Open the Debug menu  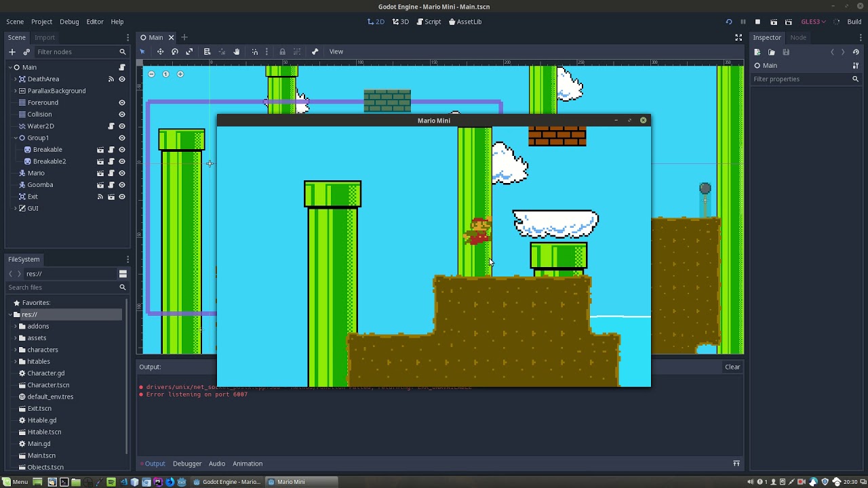(69, 22)
